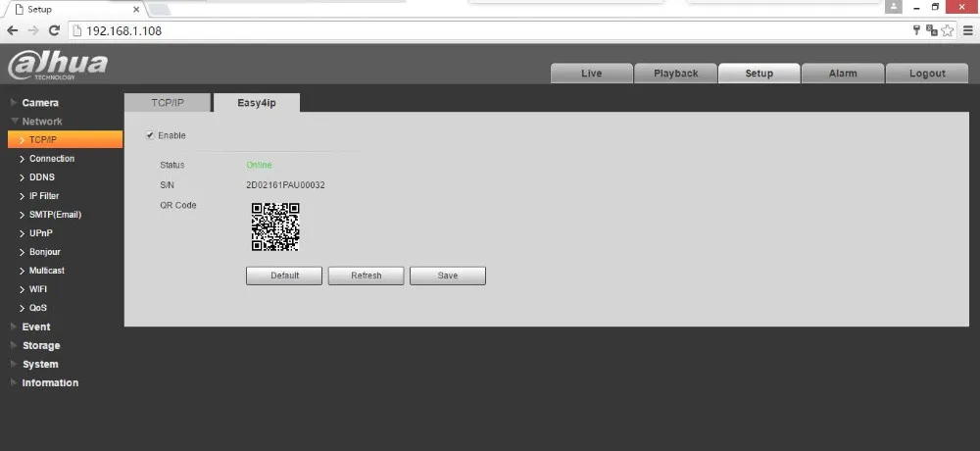The width and height of the screenshot is (980, 451).
Task: Open the Alarm tab
Action: click(x=843, y=74)
